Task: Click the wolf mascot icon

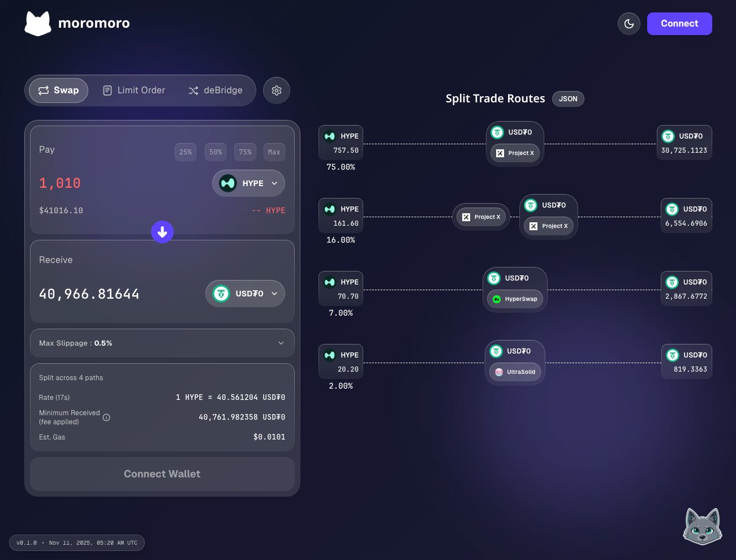Action: tap(702, 526)
